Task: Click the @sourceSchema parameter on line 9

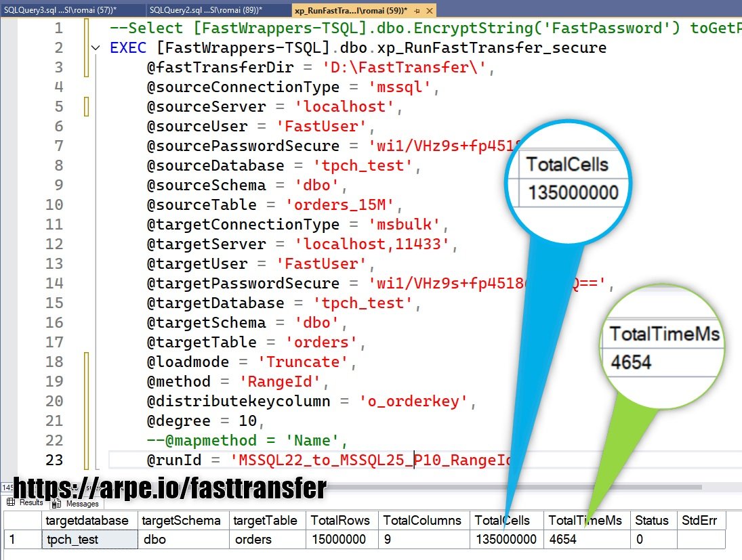Action: [206, 185]
